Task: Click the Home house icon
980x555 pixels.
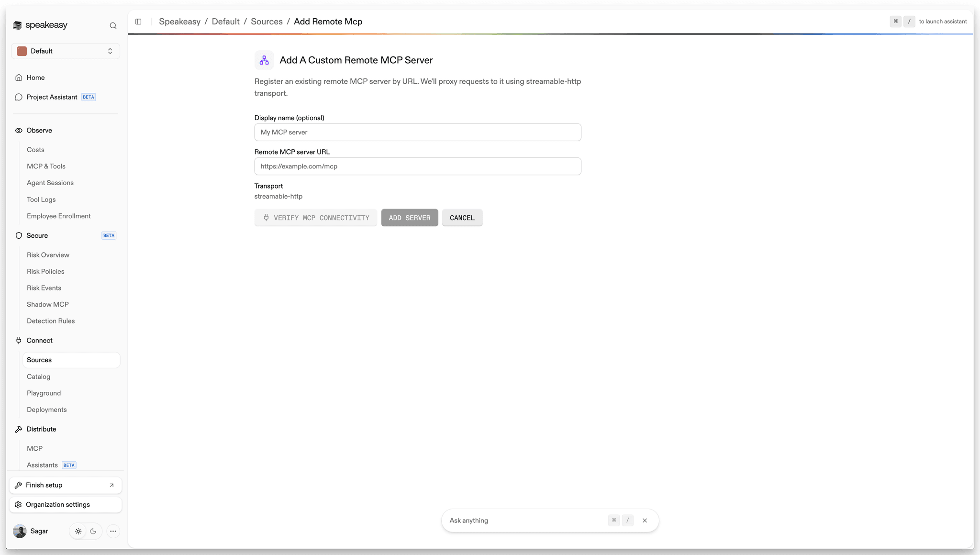Action: tap(19, 78)
